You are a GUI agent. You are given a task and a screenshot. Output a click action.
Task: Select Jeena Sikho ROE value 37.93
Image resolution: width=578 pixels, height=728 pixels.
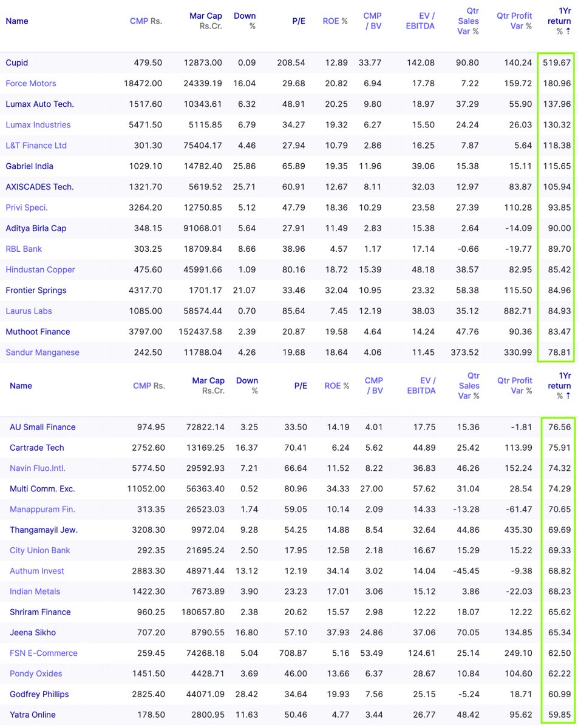click(x=338, y=633)
